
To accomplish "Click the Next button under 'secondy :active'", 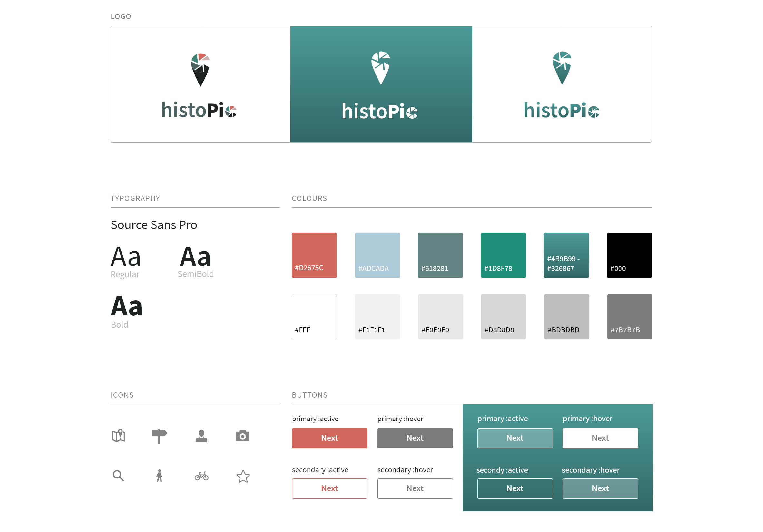I will pyautogui.click(x=514, y=488).
